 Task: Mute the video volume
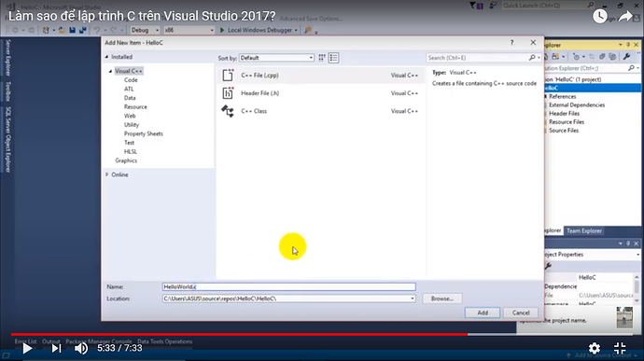tap(81, 348)
